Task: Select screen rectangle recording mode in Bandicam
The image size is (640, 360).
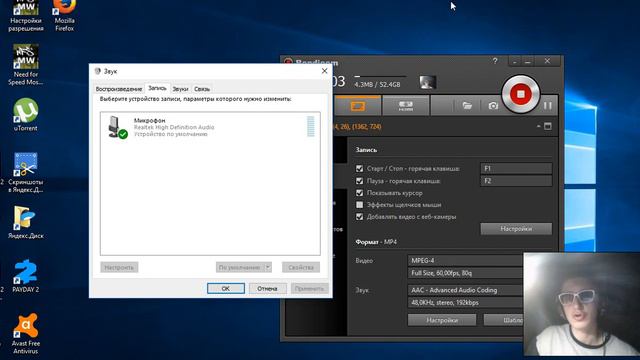Action: coord(358,106)
